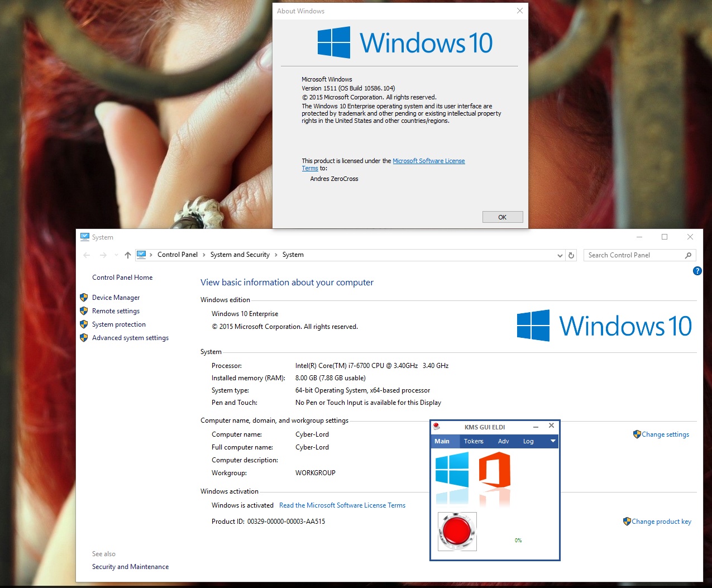Click the Windows 10 Enterprise edition text
712x588 pixels.
(x=245, y=314)
